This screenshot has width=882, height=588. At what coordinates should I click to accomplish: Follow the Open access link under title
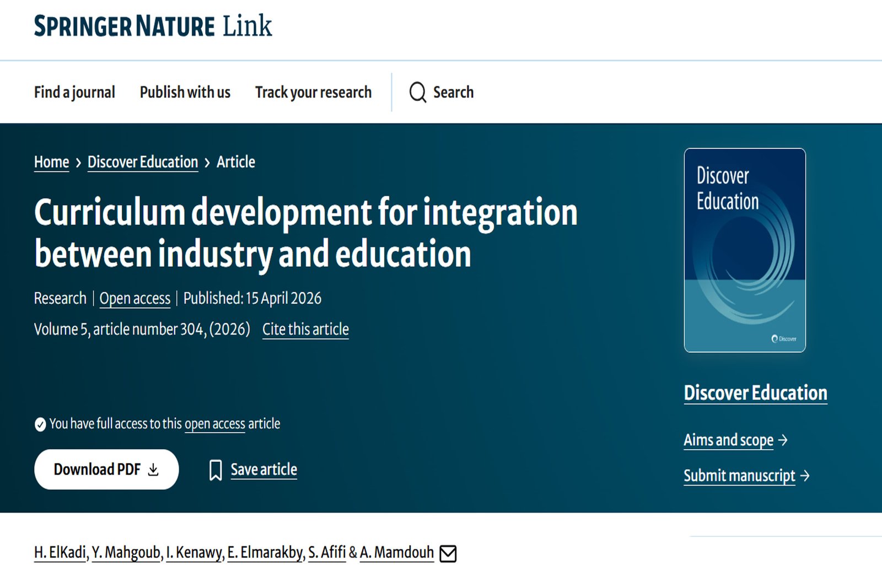click(135, 299)
